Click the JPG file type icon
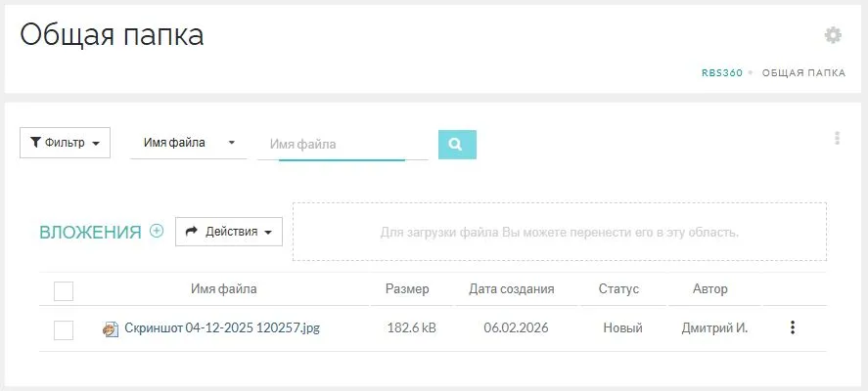The image size is (868, 391). (111, 328)
